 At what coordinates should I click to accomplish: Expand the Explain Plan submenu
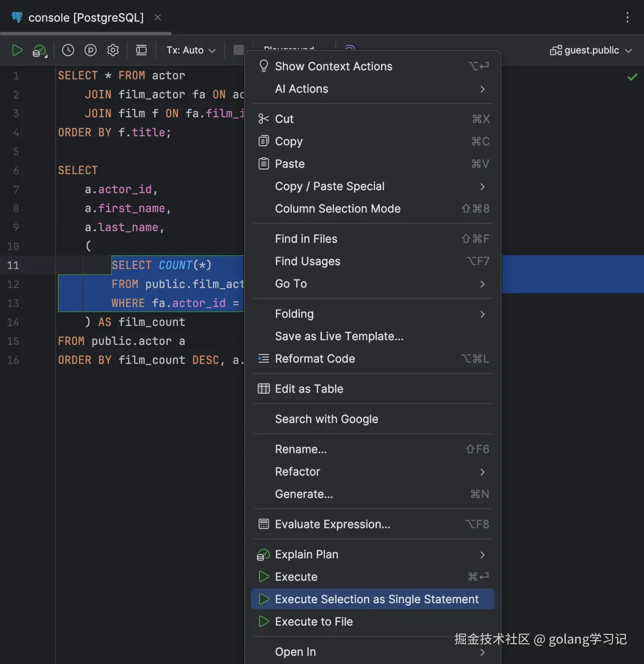pyautogui.click(x=373, y=554)
